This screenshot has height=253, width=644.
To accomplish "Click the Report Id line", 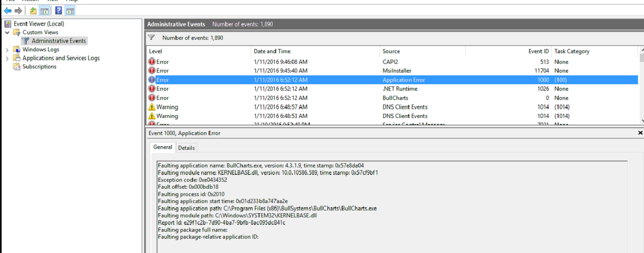I will [x=222, y=223].
